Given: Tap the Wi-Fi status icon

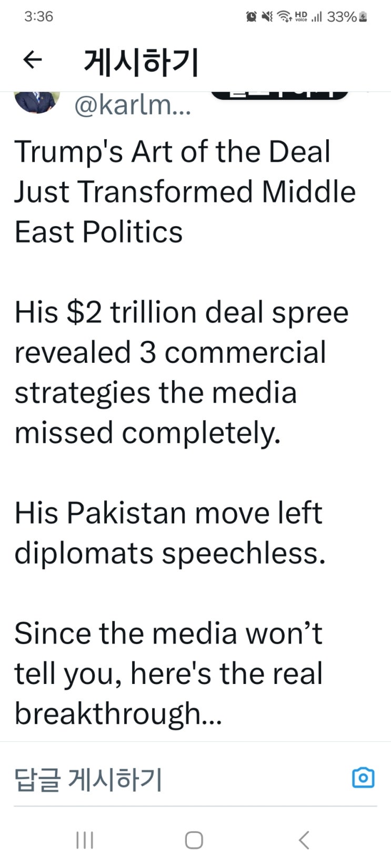Looking at the screenshot, I should pyautogui.click(x=285, y=17).
